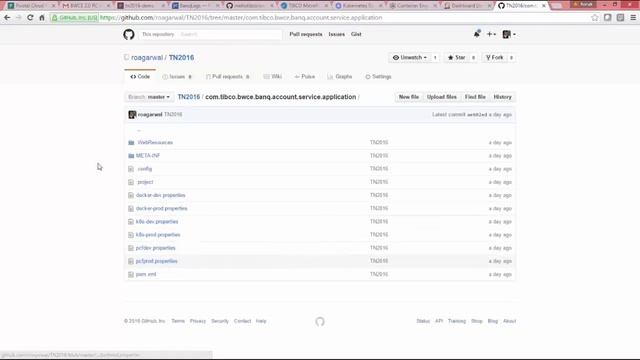
Task: Click roagarwal avatar in commit bar
Action: pyautogui.click(x=132, y=115)
